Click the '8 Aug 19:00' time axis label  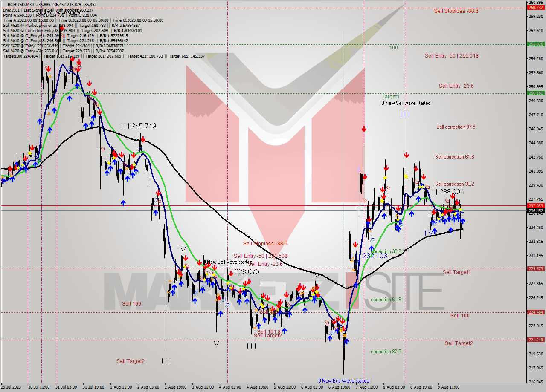click(x=421, y=387)
